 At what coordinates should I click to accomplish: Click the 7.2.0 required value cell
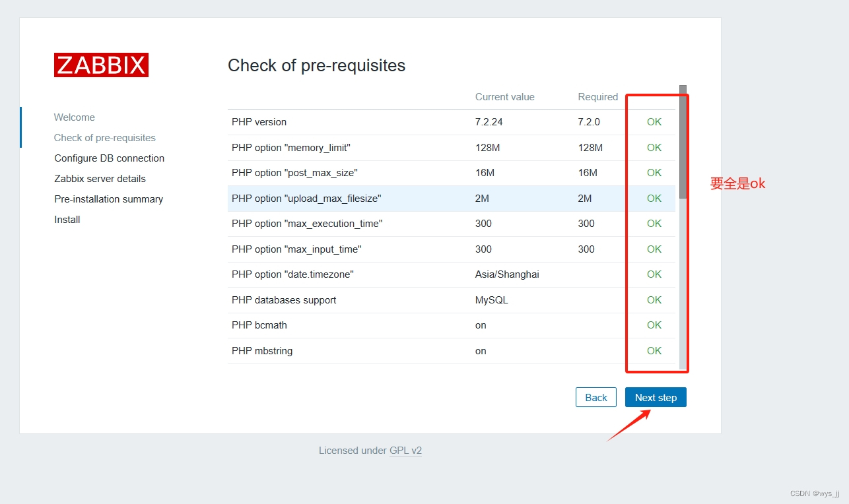click(589, 122)
